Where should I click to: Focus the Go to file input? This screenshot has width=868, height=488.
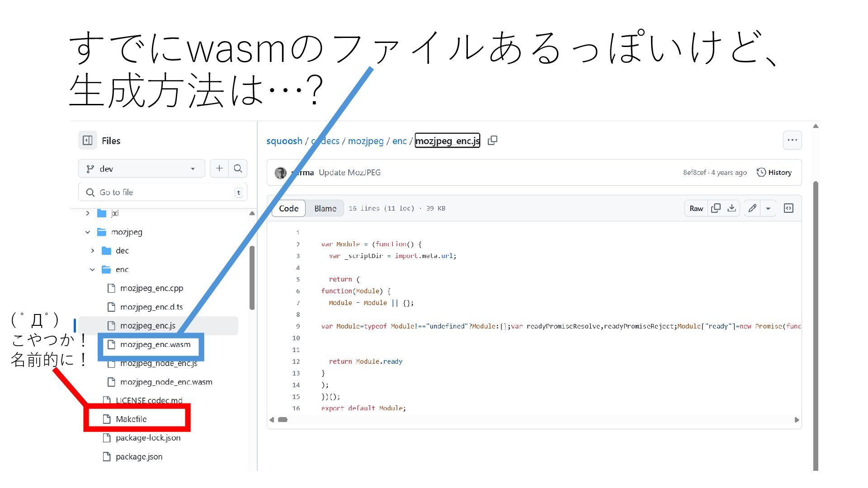click(163, 192)
